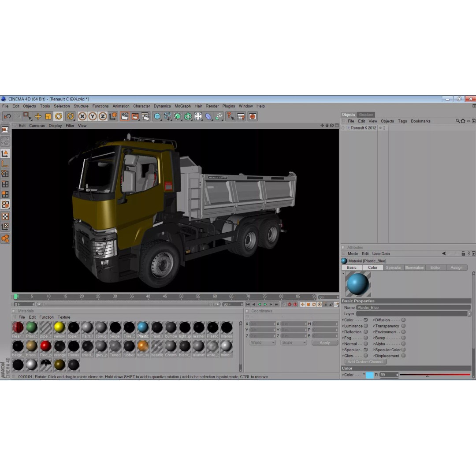Switch to the Structure tab
The image size is (476, 476).
[x=365, y=115]
